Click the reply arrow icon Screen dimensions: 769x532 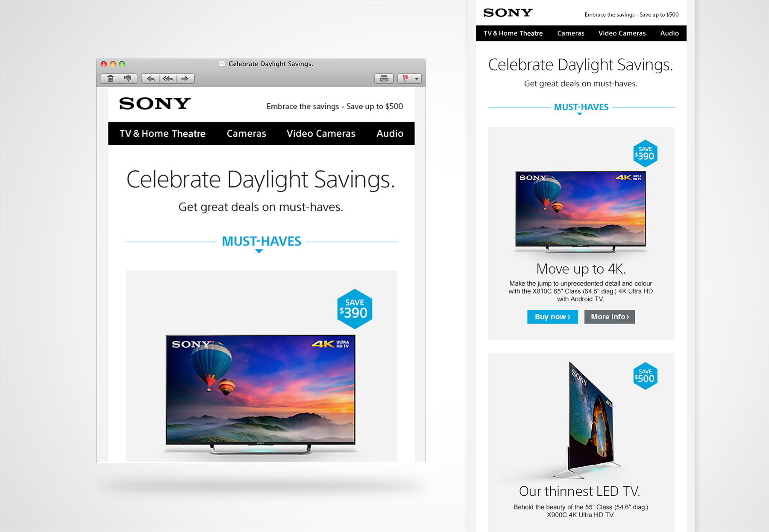150,79
